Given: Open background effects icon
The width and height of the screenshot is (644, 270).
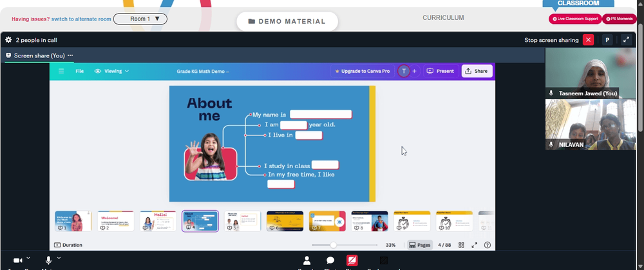Looking at the screenshot, I should 384,260.
